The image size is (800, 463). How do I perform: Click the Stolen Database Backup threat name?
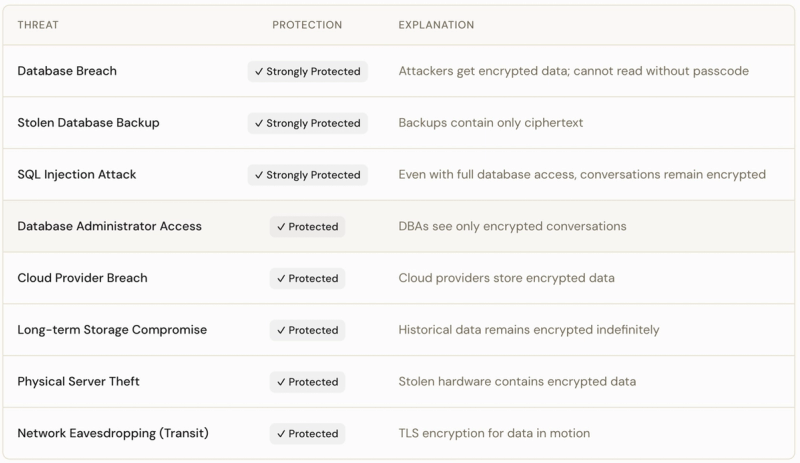pos(88,123)
